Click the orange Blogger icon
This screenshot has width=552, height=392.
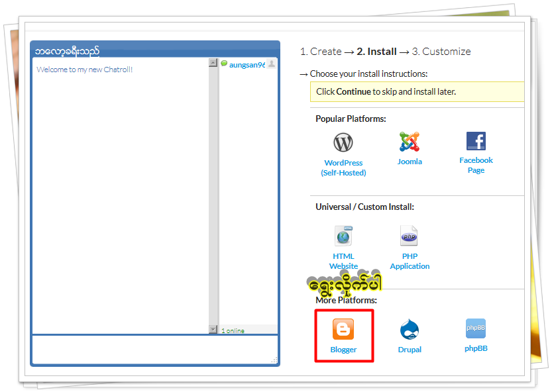click(343, 329)
